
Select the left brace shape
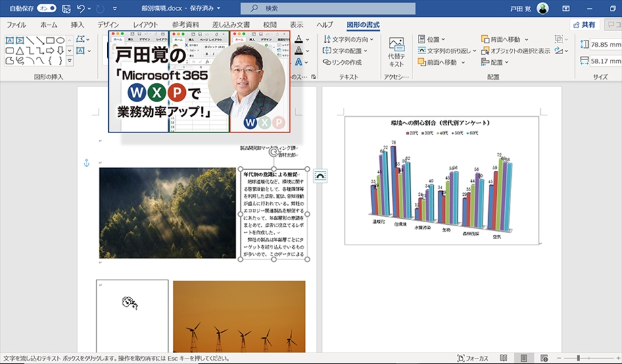click(x=50, y=61)
